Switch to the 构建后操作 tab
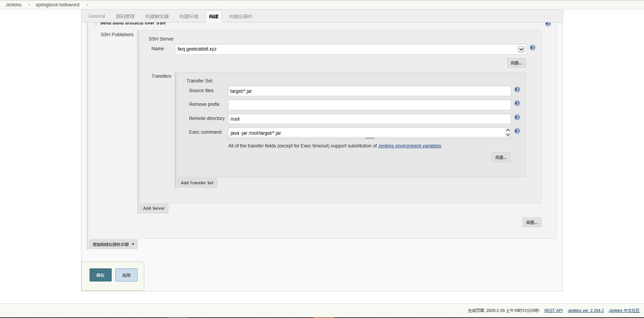The image size is (644, 318). (x=241, y=16)
